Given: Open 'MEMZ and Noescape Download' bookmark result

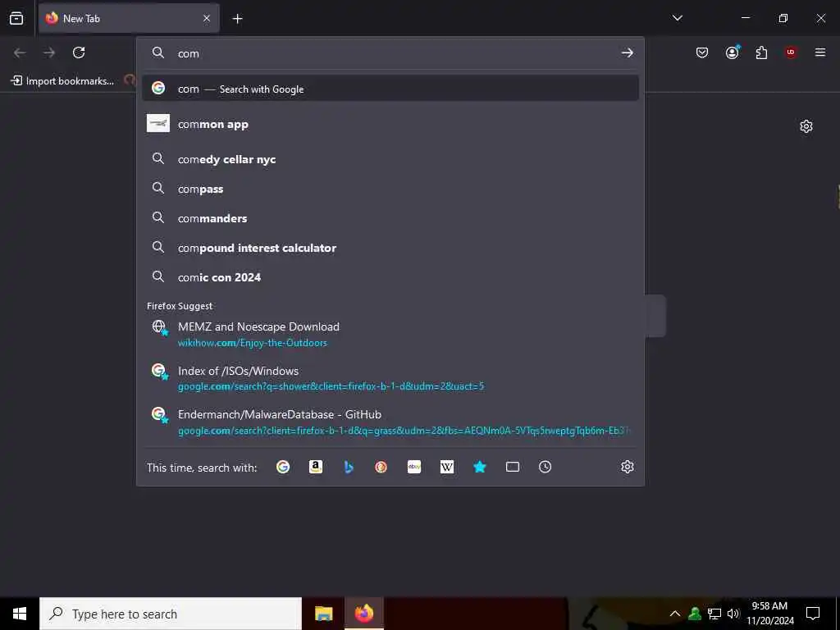Looking at the screenshot, I should (x=390, y=334).
